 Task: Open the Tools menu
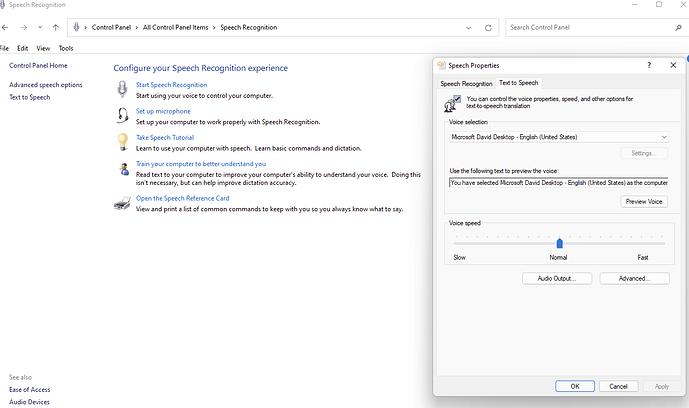pos(66,48)
